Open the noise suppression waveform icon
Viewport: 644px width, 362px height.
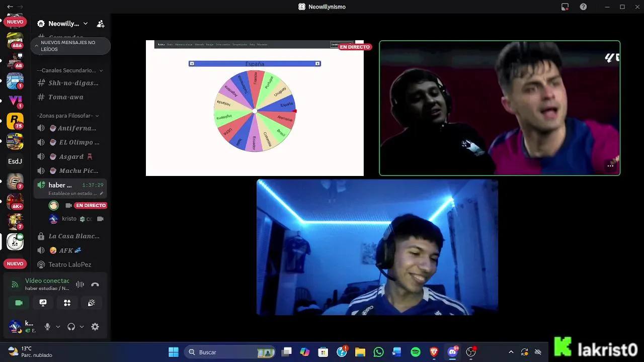(x=80, y=285)
